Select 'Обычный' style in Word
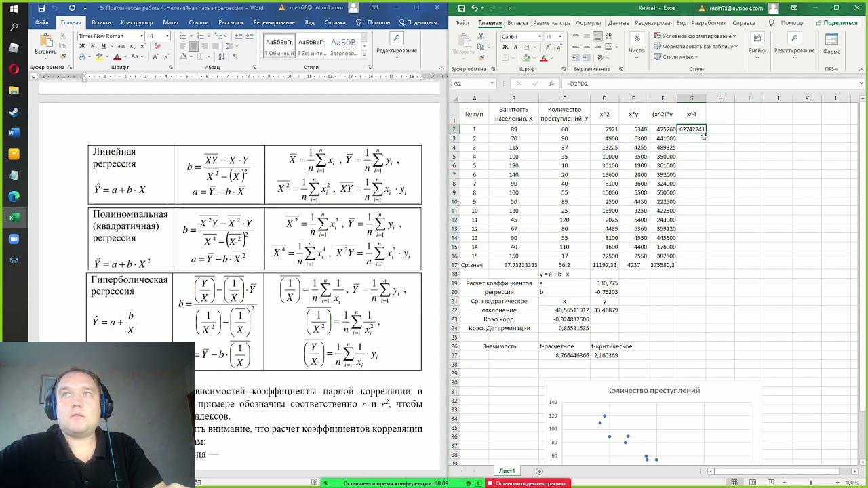Screen dimensions: 868x488 point(279,45)
